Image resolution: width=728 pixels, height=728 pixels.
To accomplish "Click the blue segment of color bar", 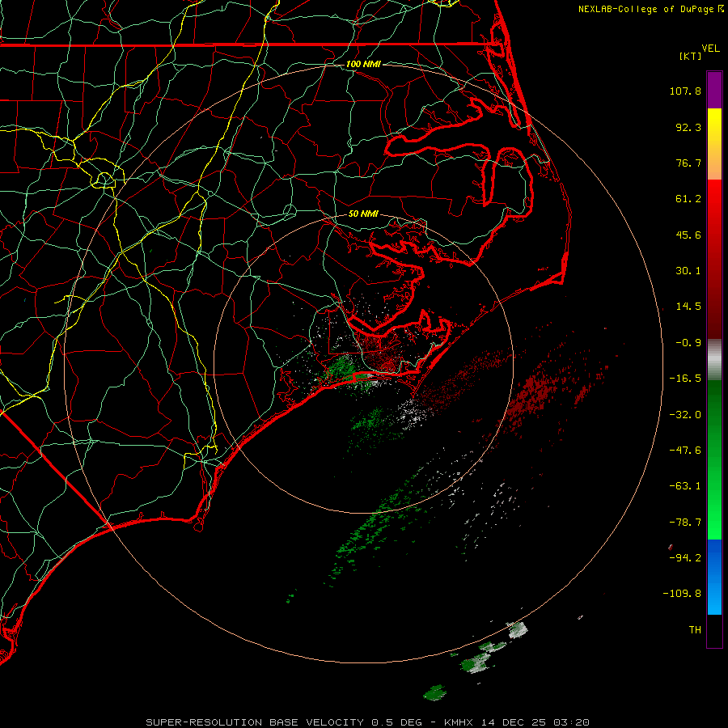I will [x=714, y=577].
